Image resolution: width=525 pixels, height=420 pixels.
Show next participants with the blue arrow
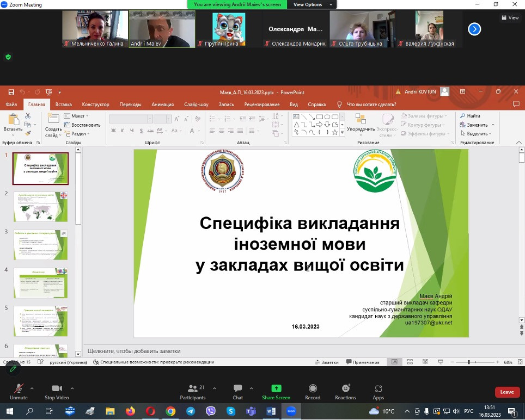click(x=474, y=29)
